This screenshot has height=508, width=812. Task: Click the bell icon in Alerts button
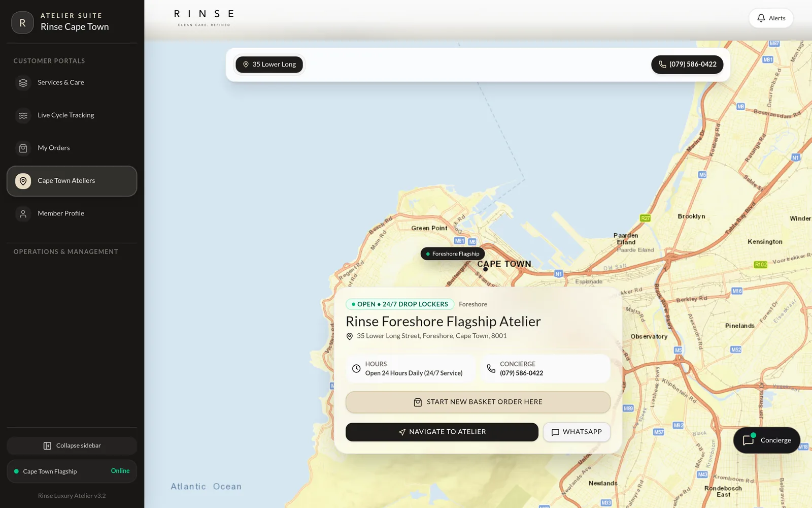tap(761, 18)
